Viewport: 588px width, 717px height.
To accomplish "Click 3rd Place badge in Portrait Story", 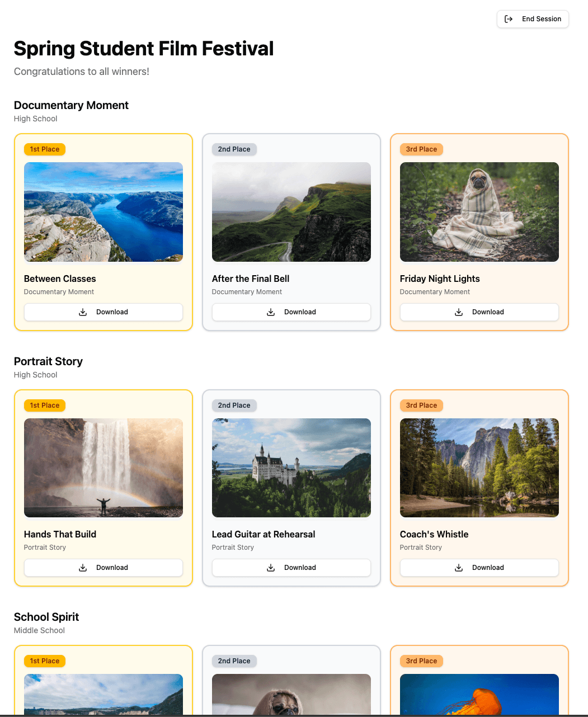I will [x=421, y=405].
